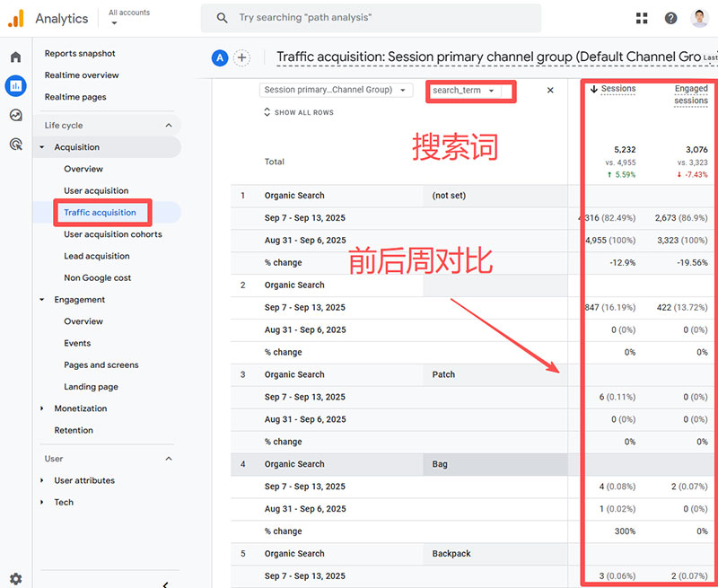
Task: Select the Reports icon in left rail
Action: point(15,86)
